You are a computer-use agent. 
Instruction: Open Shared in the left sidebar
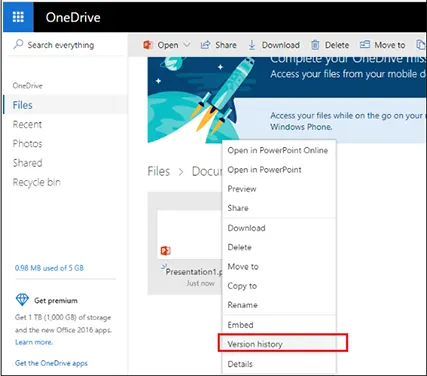pos(27,163)
